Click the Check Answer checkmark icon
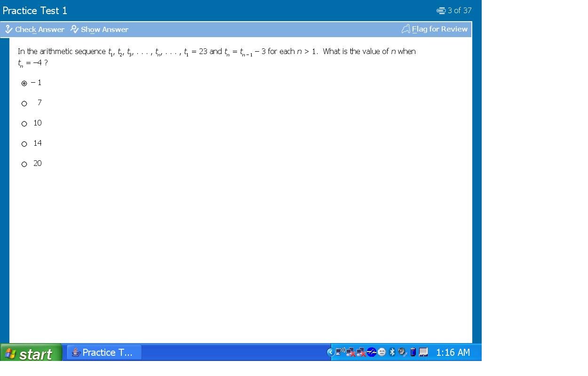 point(9,29)
